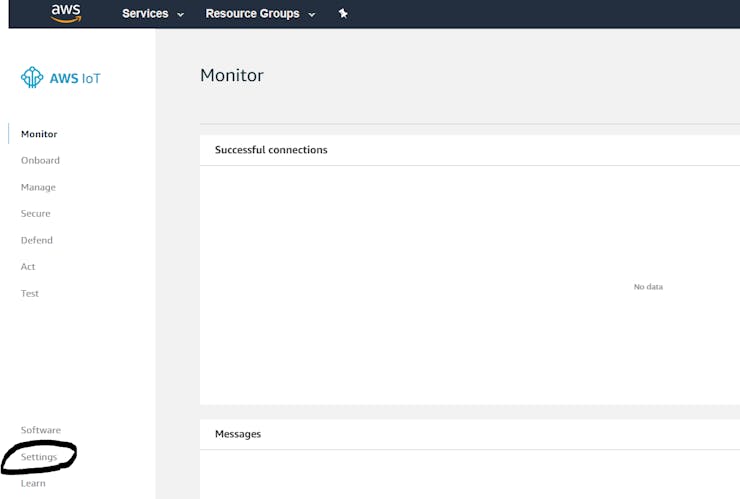Expand the Resource Groups dropdown
The width and height of the screenshot is (740, 499).
click(259, 14)
